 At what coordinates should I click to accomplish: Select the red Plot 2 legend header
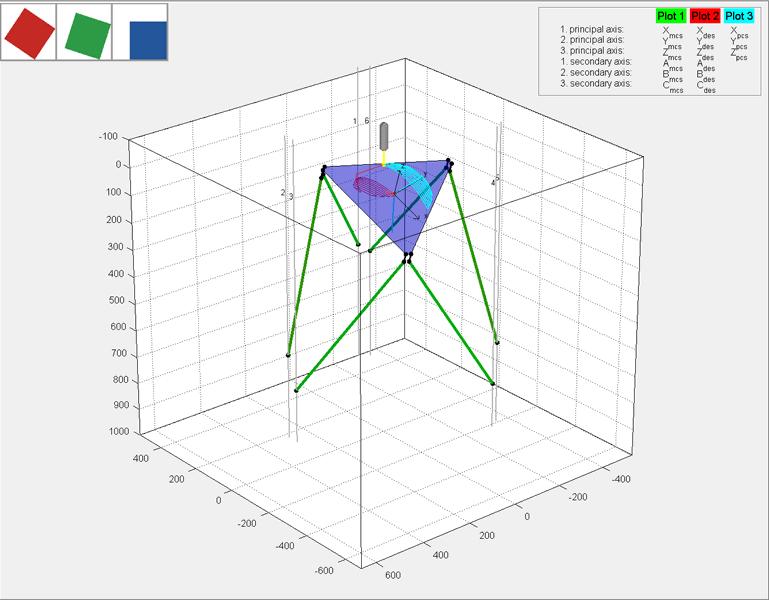pos(705,16)
